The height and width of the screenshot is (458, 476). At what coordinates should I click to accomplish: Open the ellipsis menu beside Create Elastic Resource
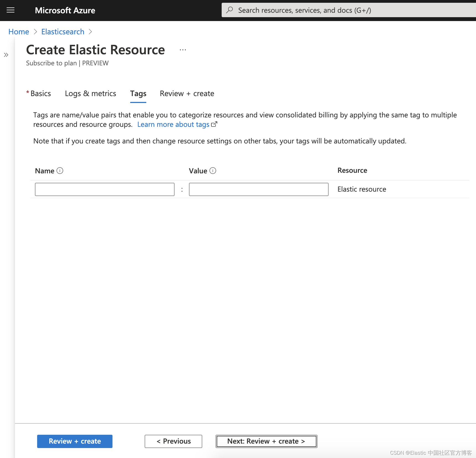[183, 50]
